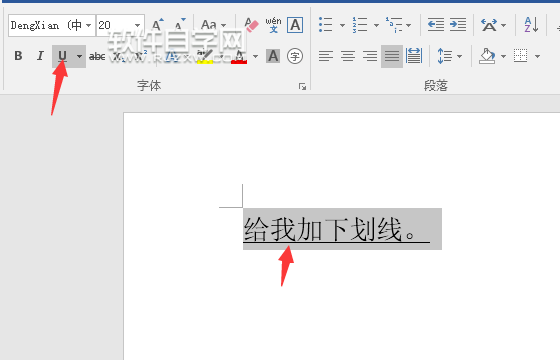Screen dimensions: 560x360
Task: Open the underline style dropdown arrow
Action: 79,56
